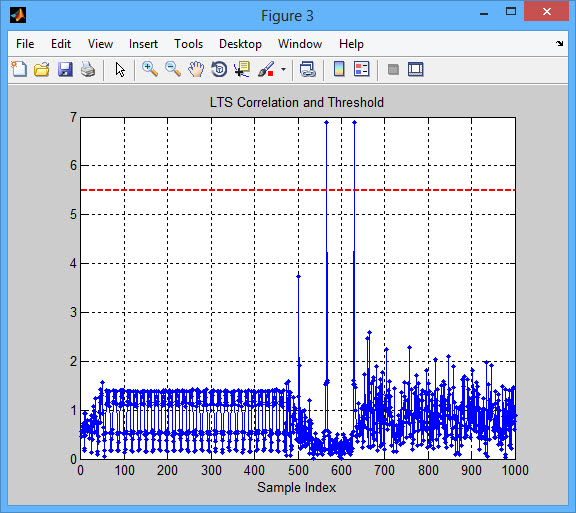Open the Insert menu

(x=143, y=44)
